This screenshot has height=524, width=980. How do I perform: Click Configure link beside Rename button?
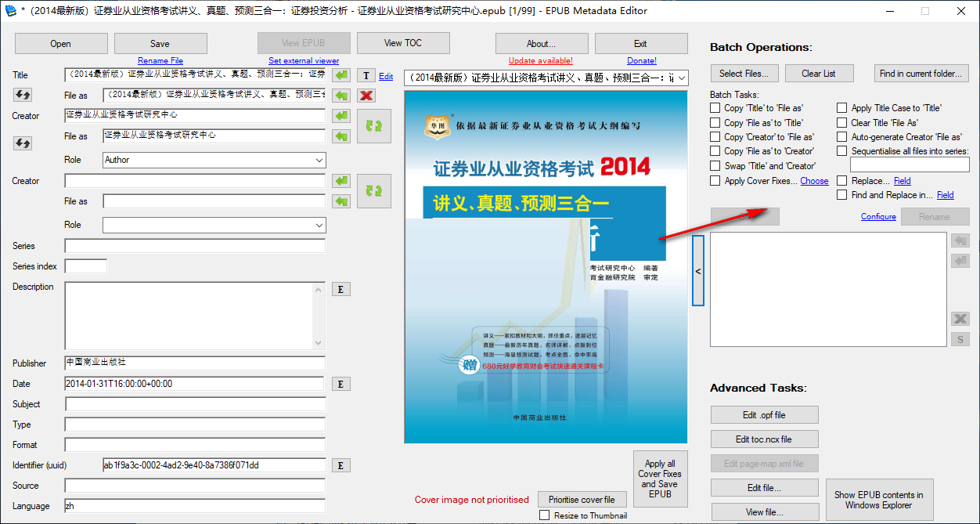pos(878,217)
